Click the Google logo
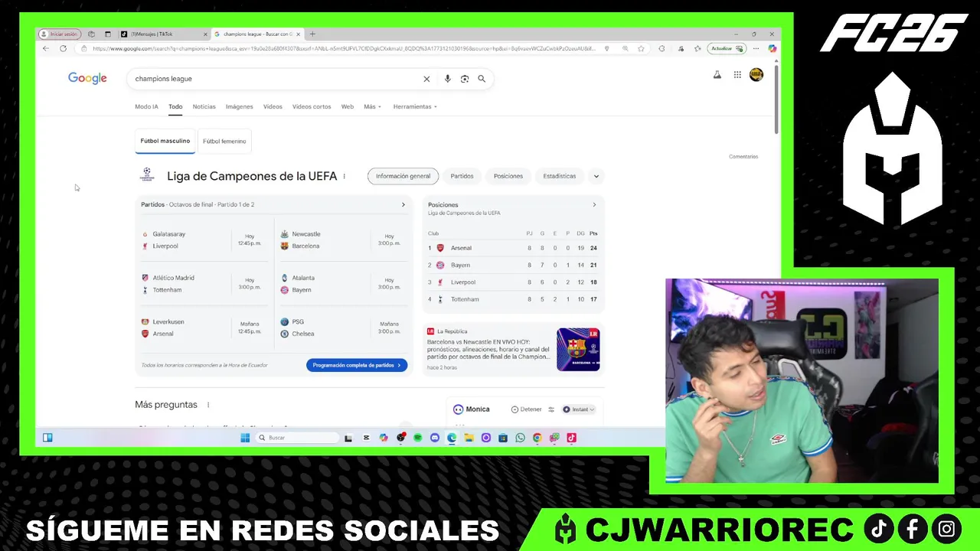 87,78
